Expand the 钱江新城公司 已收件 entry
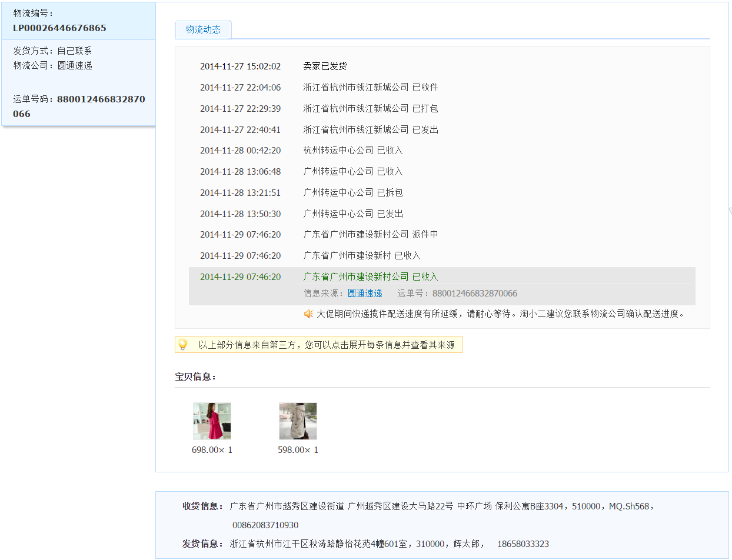This screenshot has height=560, width=732. tap(370, 88)
